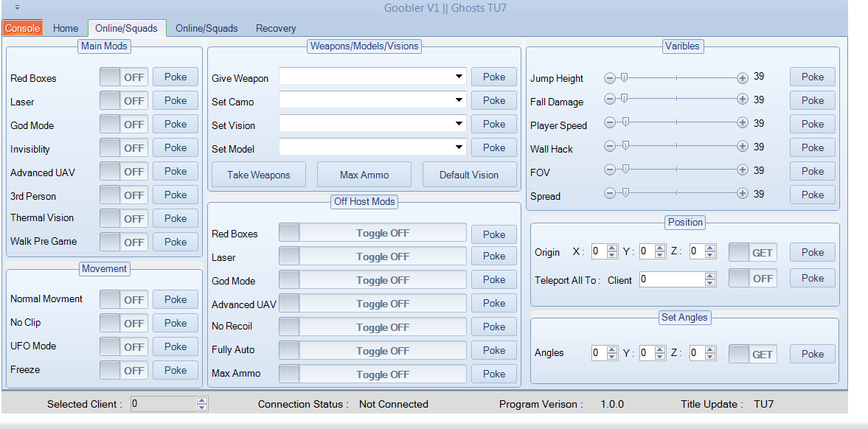The image size is (868, 429).
Task: Toggle off-host Fully Auto switch
Action: pyautogui.click(x=372, y=350)
